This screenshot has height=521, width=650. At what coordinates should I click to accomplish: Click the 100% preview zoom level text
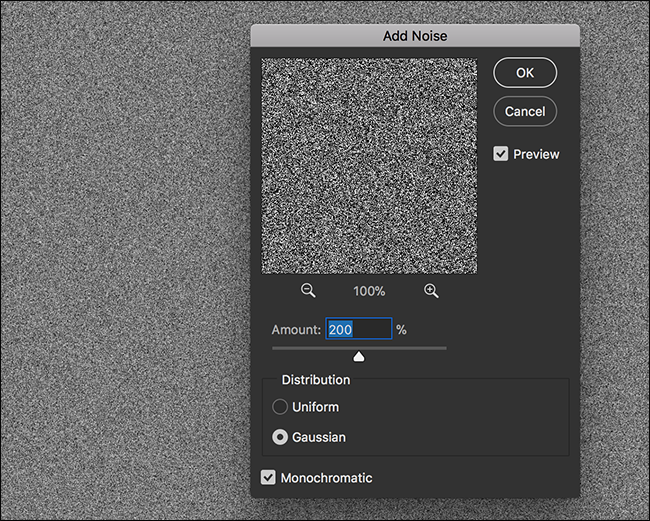369,291
